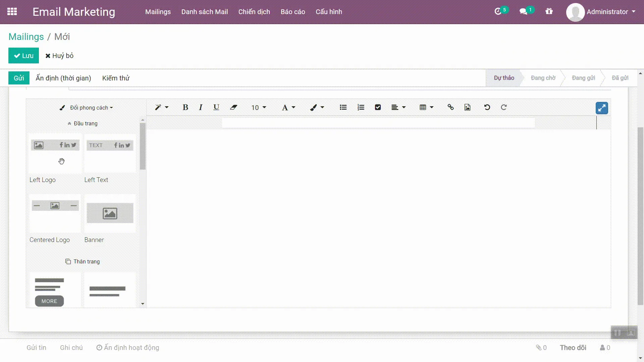Open the table insert dropdown
This screenshot has height=362, width=644.
click(x=427, y=107)
